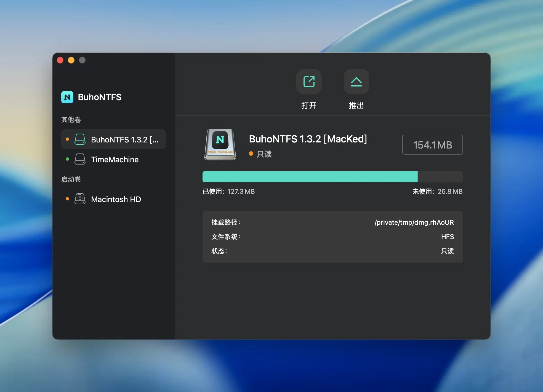Viewport: 543px width, 392px height.
Task: Click the orange read-only status dot beside 只读
Action: pos(251,154)
